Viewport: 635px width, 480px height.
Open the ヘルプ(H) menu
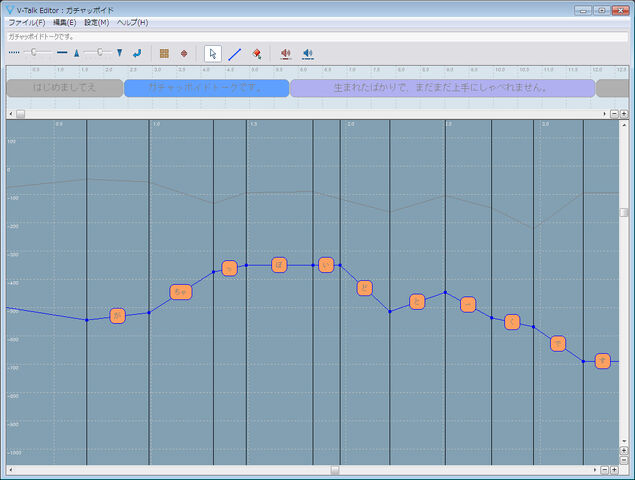click(132, 23)
